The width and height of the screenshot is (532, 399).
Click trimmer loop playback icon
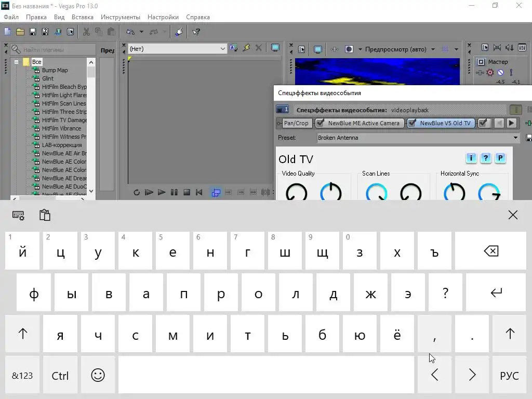(137, 192)
